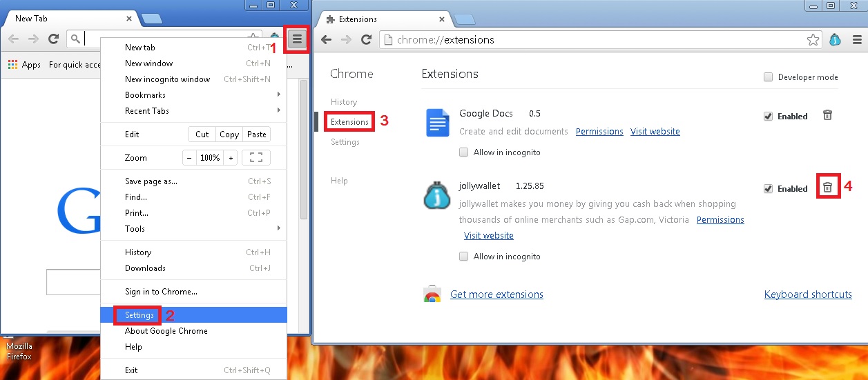Open Keyboard shortcuts link
The width and height of the screenshot is (868, 380).
808,294
